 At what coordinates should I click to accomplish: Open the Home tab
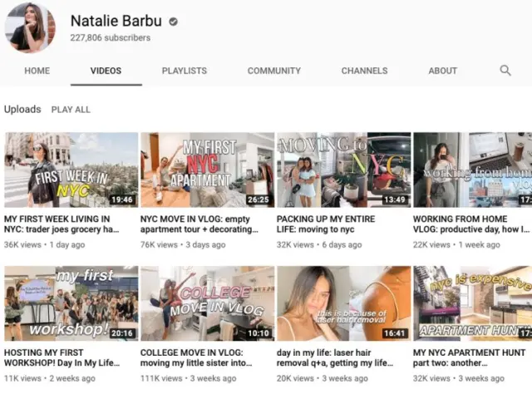(37, 71)
